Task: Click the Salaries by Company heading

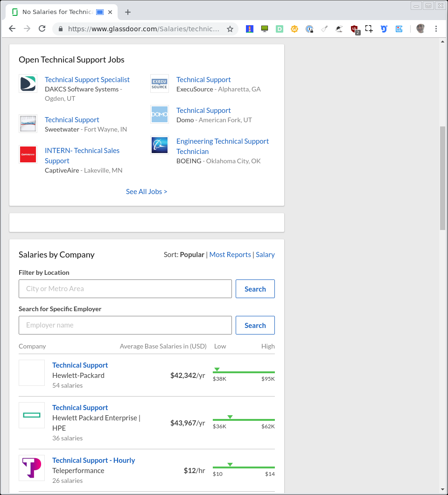Action: [56, 255]
